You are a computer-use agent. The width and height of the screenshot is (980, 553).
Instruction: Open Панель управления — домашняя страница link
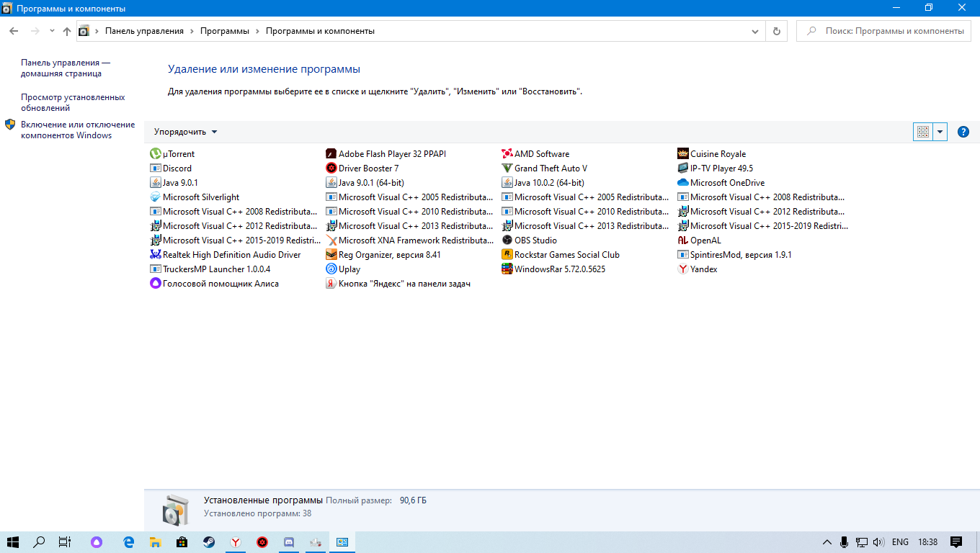[66, 68]
